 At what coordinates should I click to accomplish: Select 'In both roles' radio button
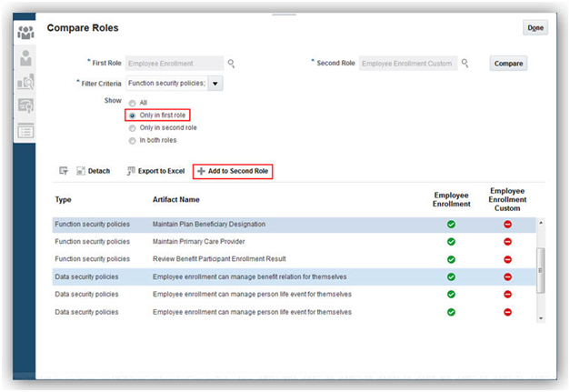132,141
